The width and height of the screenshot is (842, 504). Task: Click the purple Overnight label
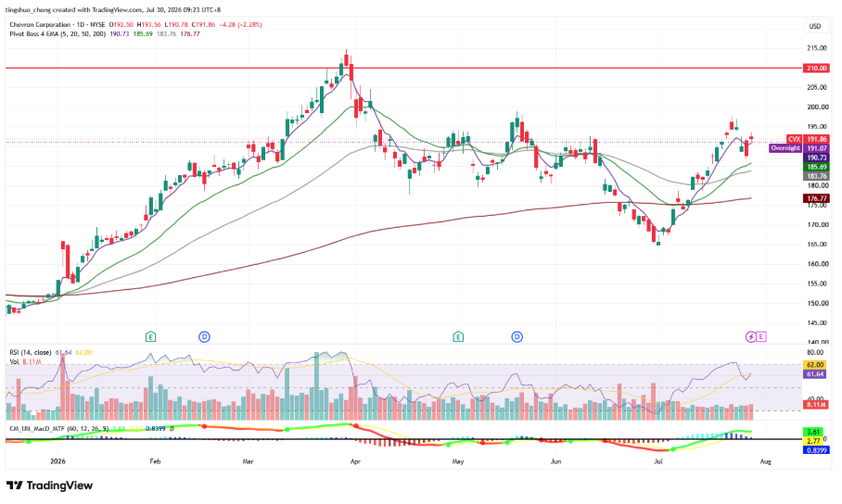pos(785,148)
